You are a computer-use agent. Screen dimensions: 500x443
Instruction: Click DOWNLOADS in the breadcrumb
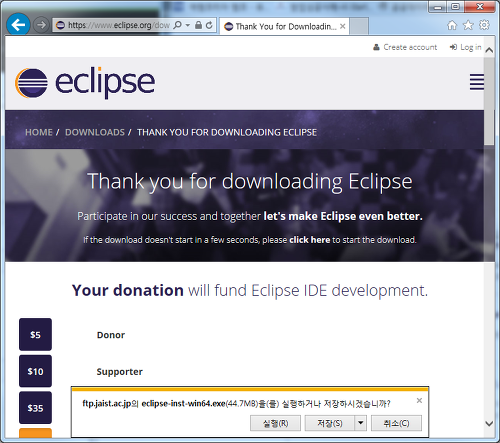pyautogui.click(x=95, y=132)
